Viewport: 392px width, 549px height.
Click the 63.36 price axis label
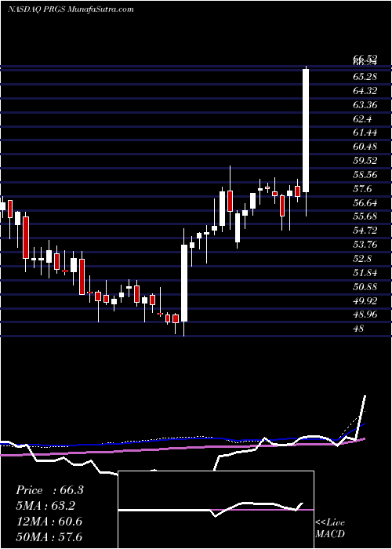[365, 104]
